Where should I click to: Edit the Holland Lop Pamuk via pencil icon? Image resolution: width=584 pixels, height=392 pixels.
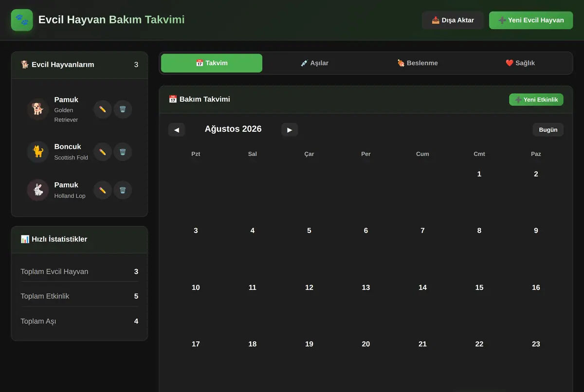(103, 190)
